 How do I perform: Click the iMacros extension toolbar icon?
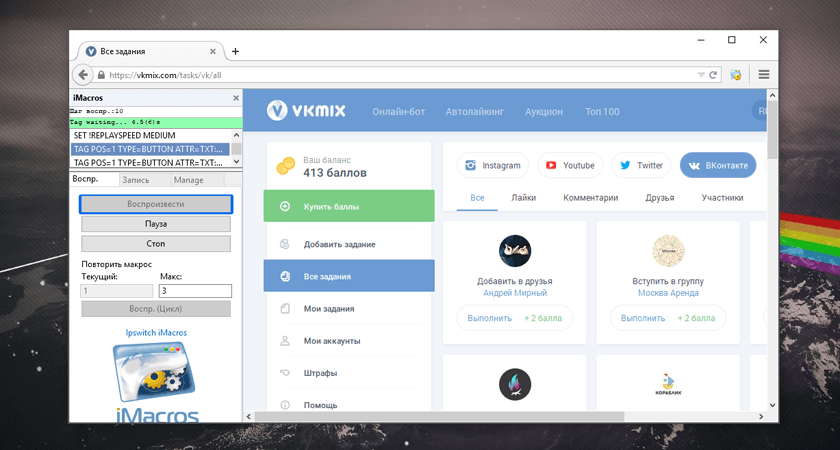(736, 75)
